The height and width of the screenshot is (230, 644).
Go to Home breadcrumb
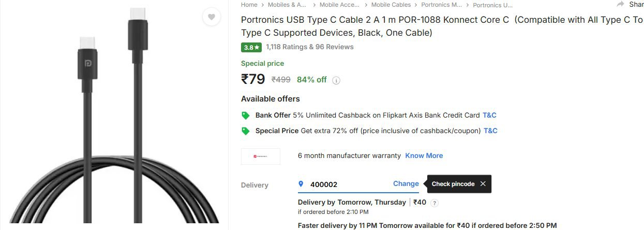pyautogui.click(x=249, y=5)
